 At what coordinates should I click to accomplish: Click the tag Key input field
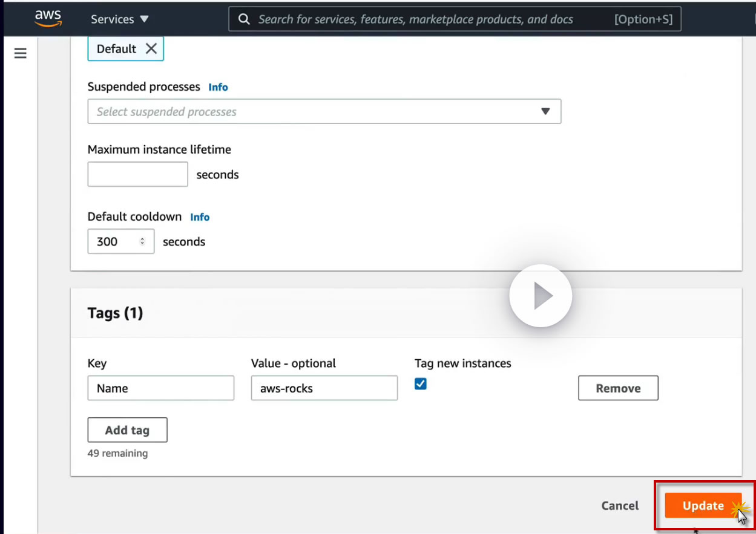point(160,388)
